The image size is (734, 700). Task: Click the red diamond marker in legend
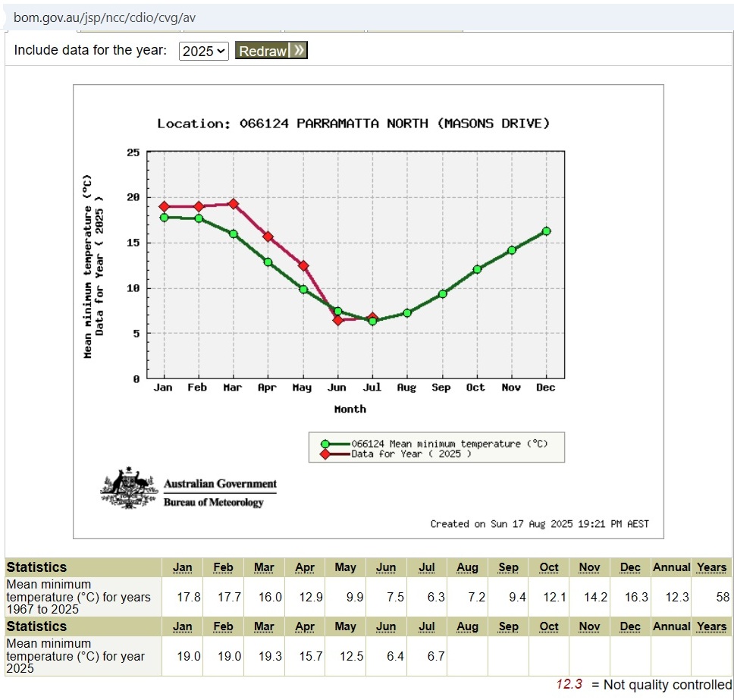325,454
